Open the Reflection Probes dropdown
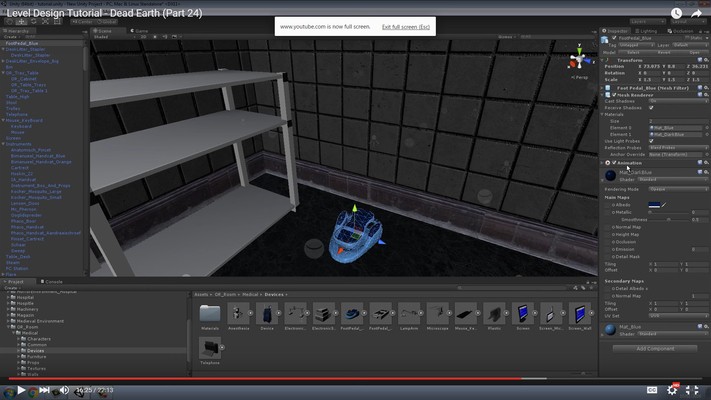The image size is (711, 400). point(678,148)
